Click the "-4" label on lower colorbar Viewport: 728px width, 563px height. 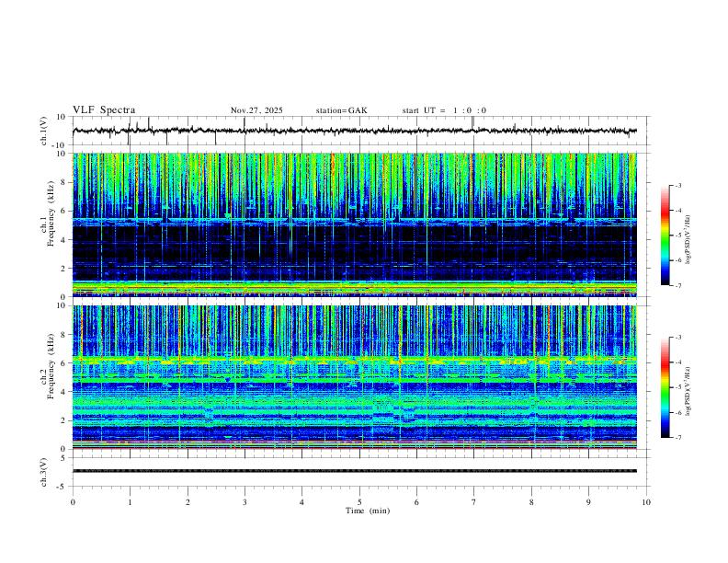pos(677,362)
